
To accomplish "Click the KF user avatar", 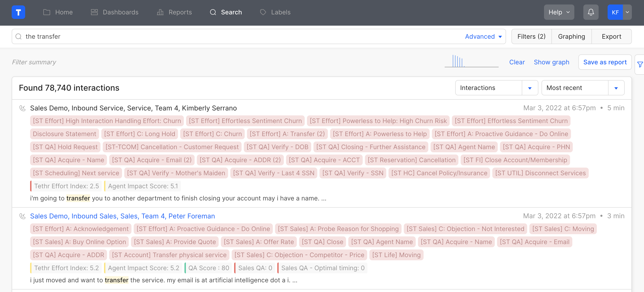I will click(615, 12).
